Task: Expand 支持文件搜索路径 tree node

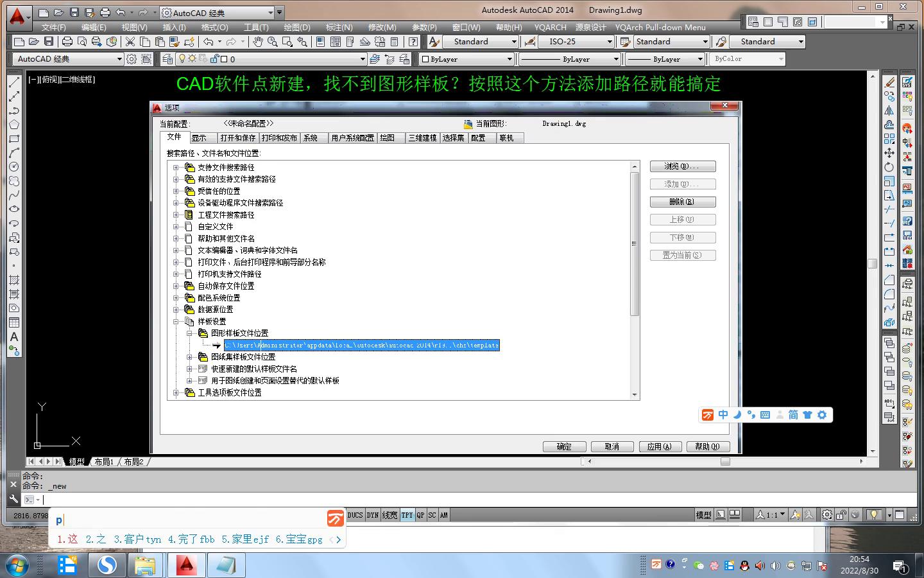Action: coord(176,168)
